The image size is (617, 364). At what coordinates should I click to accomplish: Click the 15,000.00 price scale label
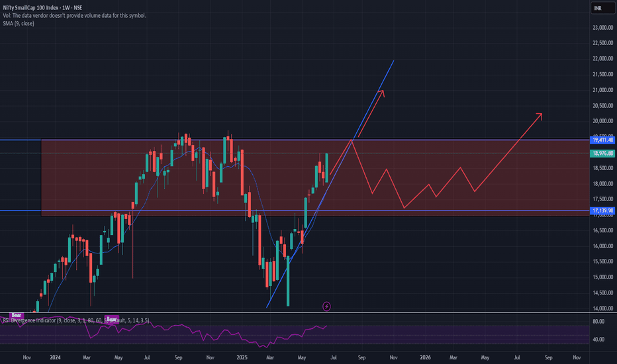click(x=603, y=277)
